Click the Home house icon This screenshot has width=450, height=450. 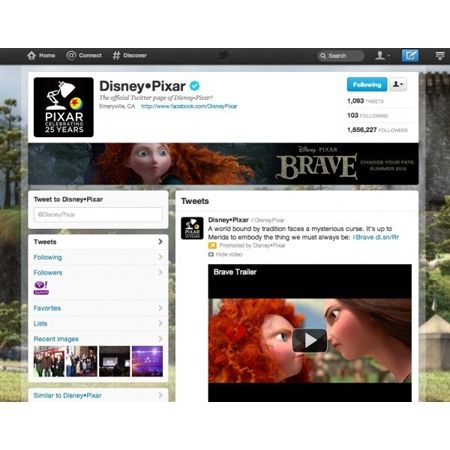(31, 55)
